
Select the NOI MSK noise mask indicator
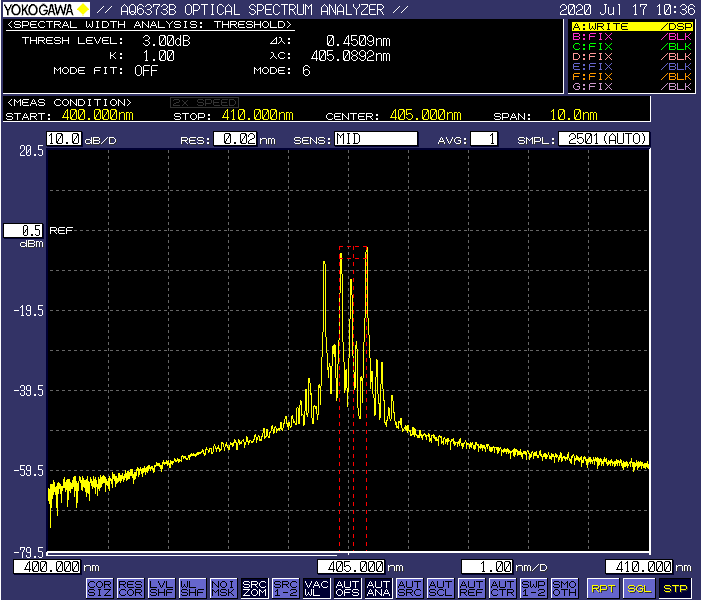(x=223, y=588)
